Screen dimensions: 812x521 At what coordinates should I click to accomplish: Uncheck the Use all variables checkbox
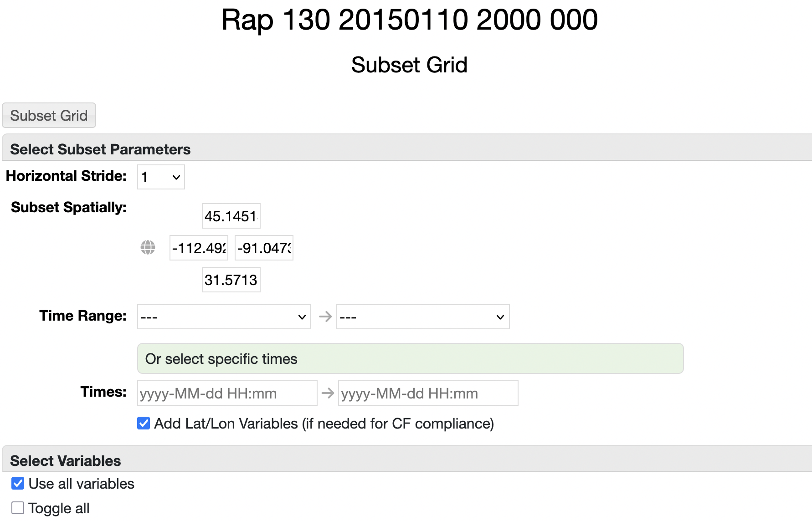click(x=18, y=484)
